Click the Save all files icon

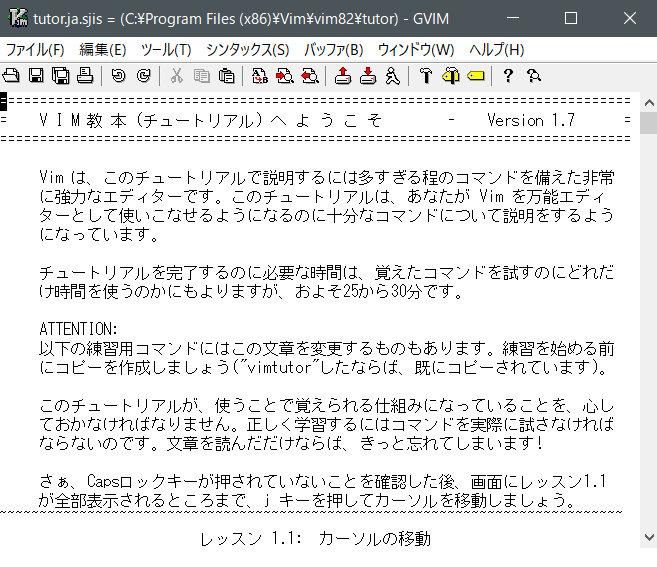[x=61, y=76]
